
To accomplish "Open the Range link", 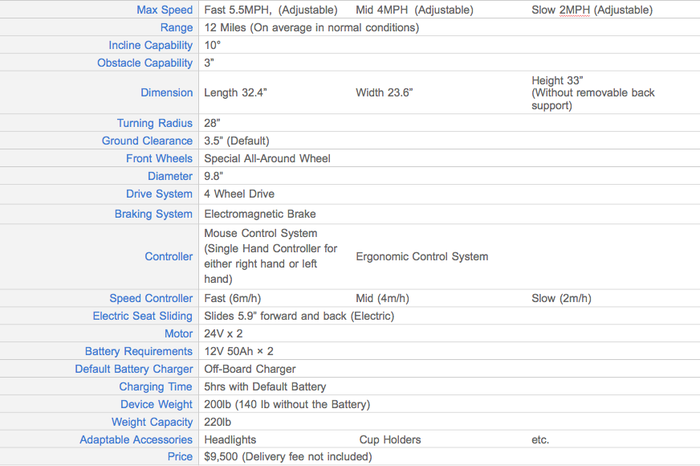I will click(x=176, y=28).
